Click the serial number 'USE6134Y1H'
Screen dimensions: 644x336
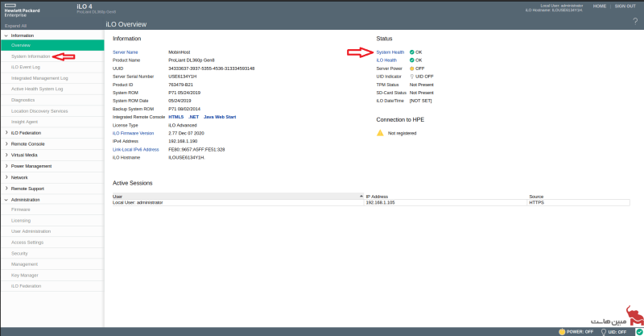tap(183, 77)
